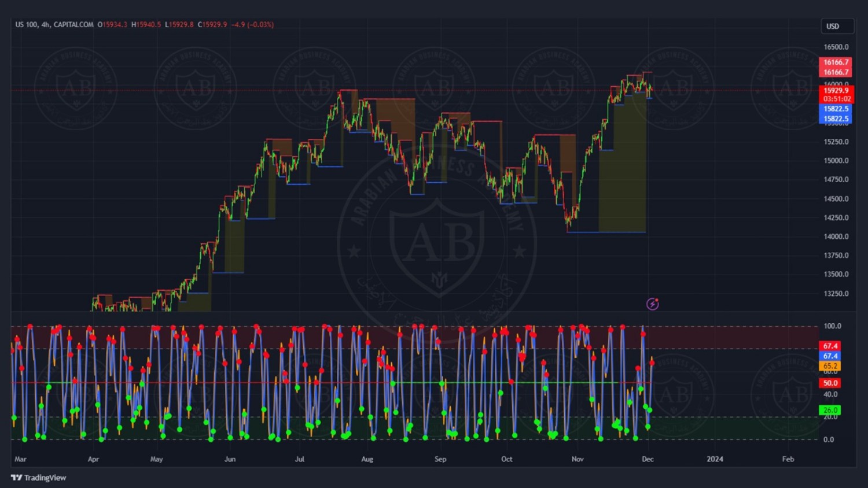The image size is (868, 488).
Task: Click Apr on the time axis
Action: tap(93, 459)
